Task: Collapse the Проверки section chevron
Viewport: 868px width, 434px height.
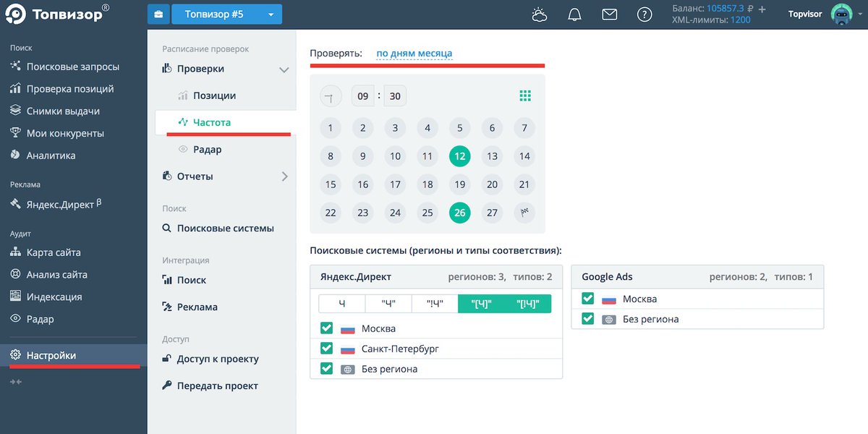Action: [284, 69]
